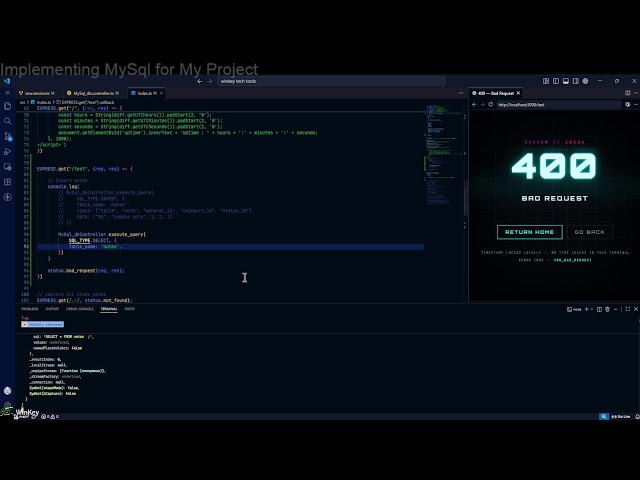Open the Explorer view in the activity bar
The width and height of the screenshot is (640, 480).
pyautogui.click(x=7, y=106)
